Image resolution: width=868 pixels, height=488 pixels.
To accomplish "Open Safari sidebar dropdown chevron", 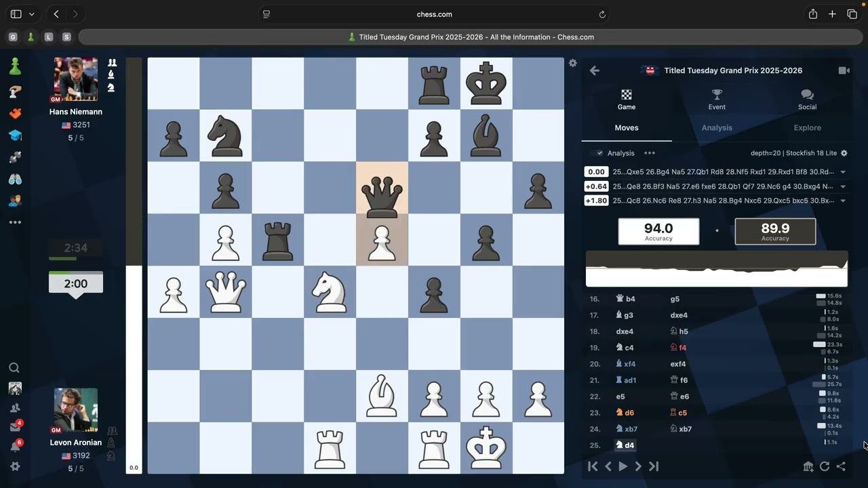I will coord(31,14).
